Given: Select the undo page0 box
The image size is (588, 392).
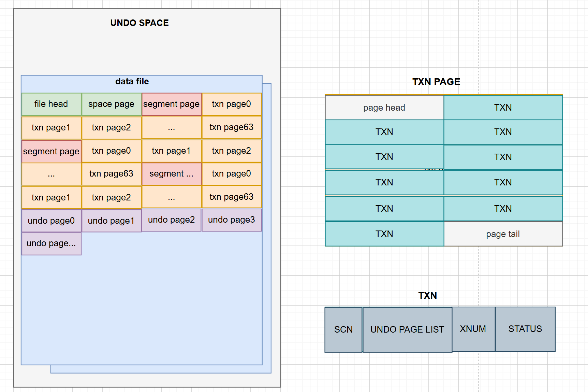Looking at the screenshot, I should point(52,221).
